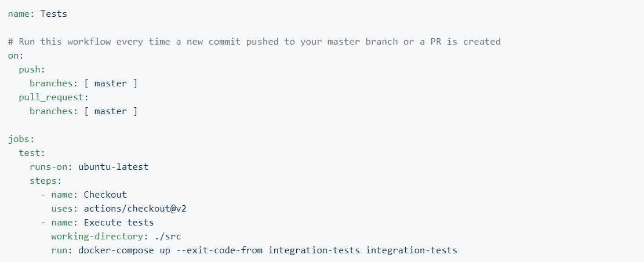The width and height of the screenshot is (644, 262).
Task: Click the comment line about running this workflow
Action: [x=254, y=42]
